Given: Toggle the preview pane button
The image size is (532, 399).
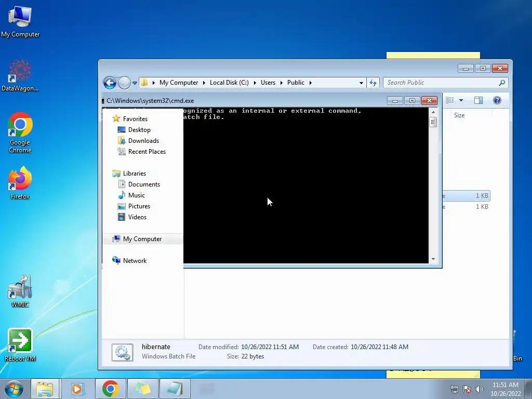Looking at the screenshot, I should click(478, 100).
